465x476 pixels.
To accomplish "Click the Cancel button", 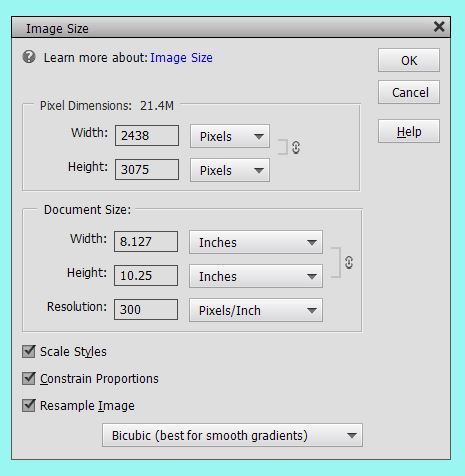I will (409, 92).
